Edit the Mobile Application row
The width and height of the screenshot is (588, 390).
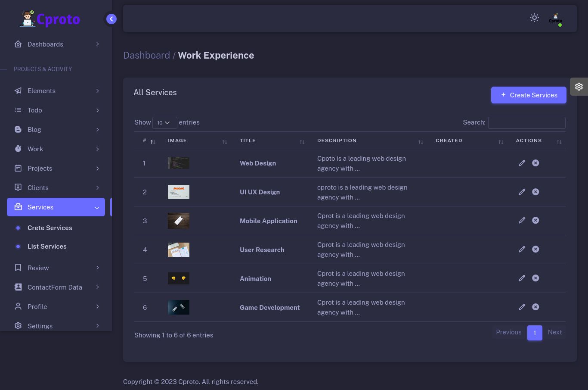coord(522,220)
